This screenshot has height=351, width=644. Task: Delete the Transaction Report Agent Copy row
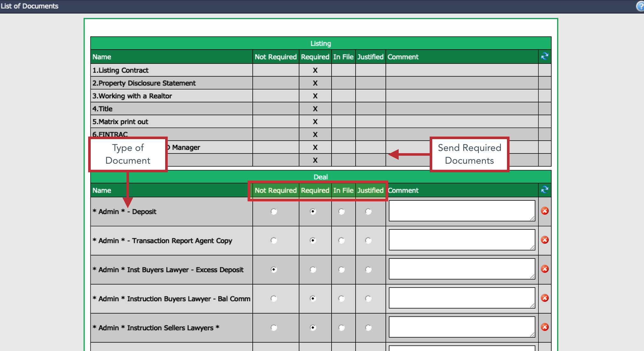click(545, 240)
